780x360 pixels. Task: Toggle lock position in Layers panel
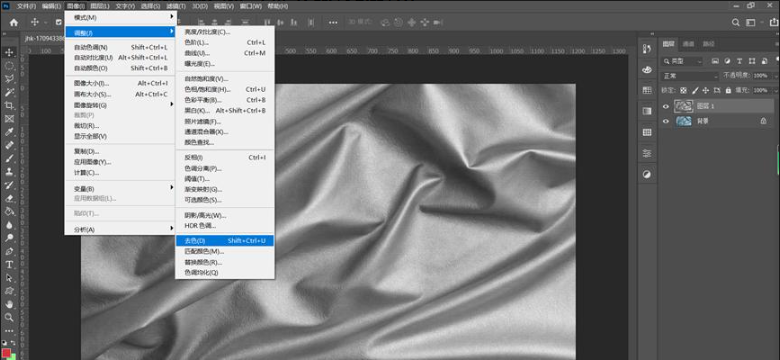(705, 90)
